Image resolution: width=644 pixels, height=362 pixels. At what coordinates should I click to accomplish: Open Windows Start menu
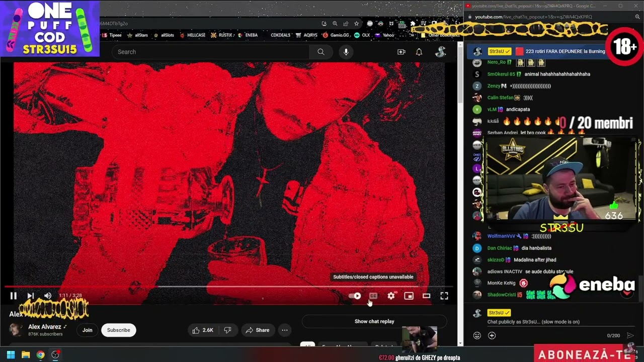click(x=11, y=354)
